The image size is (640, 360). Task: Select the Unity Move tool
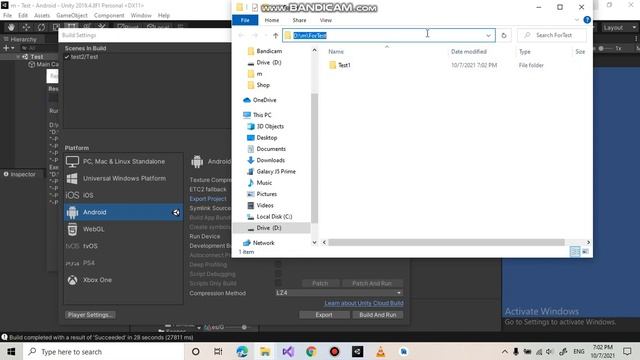[26, 27]
